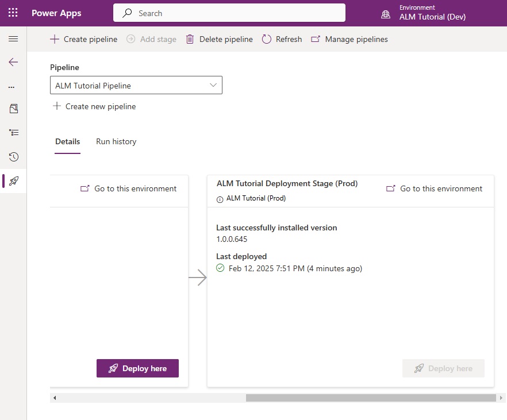The height and width of the screenshot is (420, 507).
Task: Open the History clock icon in sidebar
Action: pos(14,157)
